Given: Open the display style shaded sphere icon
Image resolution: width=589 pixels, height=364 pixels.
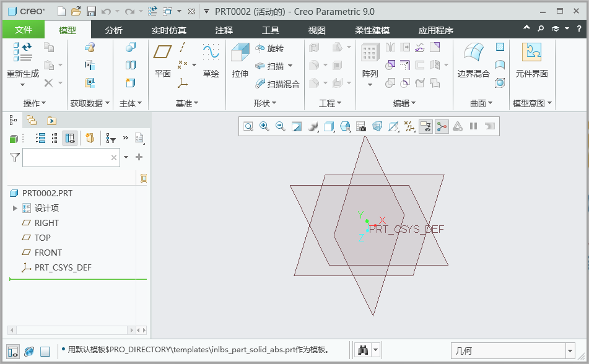Looking at the screenshot, I should (313, 126).
